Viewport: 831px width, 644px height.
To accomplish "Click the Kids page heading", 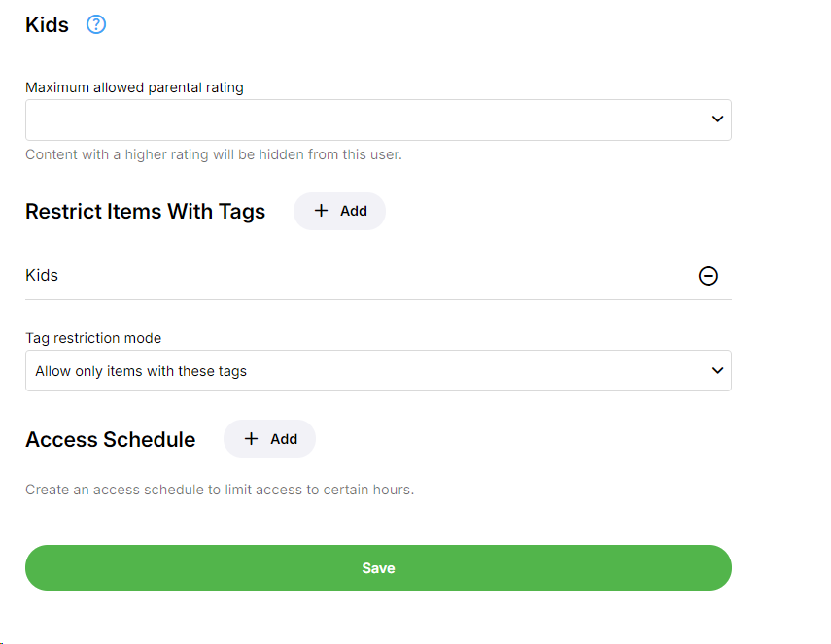I will coord(47,25).
